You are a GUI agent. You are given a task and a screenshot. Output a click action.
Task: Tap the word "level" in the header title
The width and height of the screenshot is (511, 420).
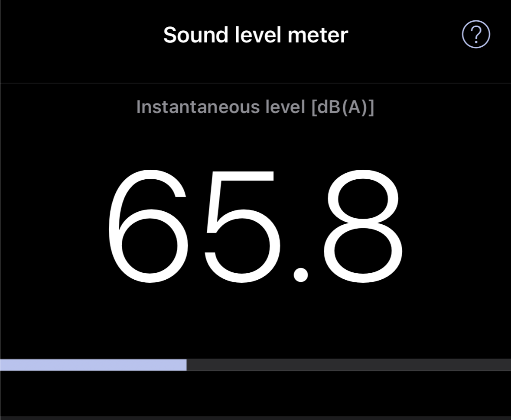click(x=258, y=35)
